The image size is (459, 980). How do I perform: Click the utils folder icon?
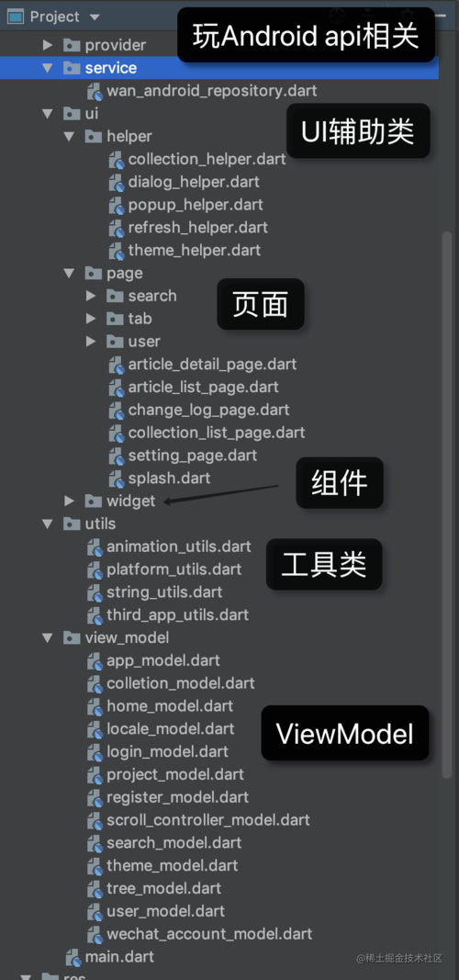coord(72,524)
